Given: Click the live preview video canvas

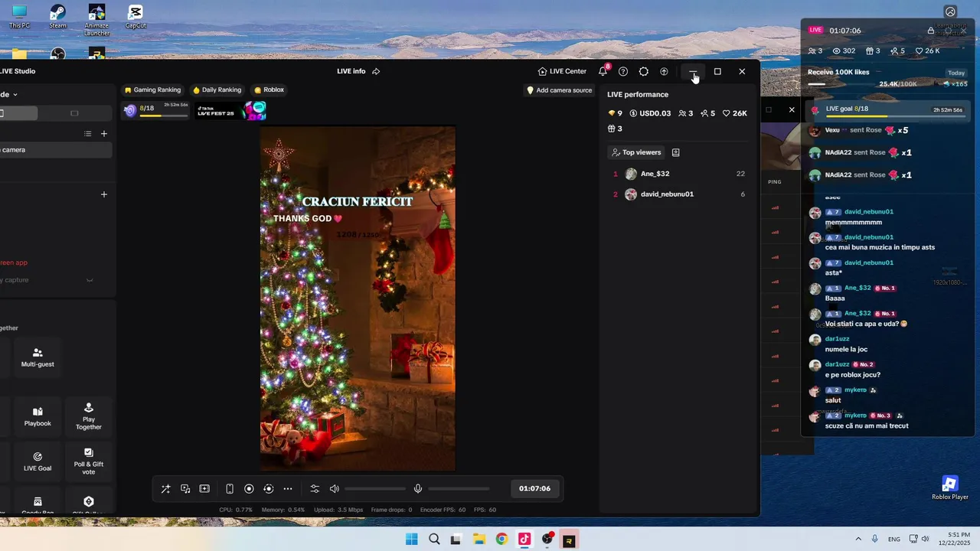Looking at the screenshot, I should (358, 298).
